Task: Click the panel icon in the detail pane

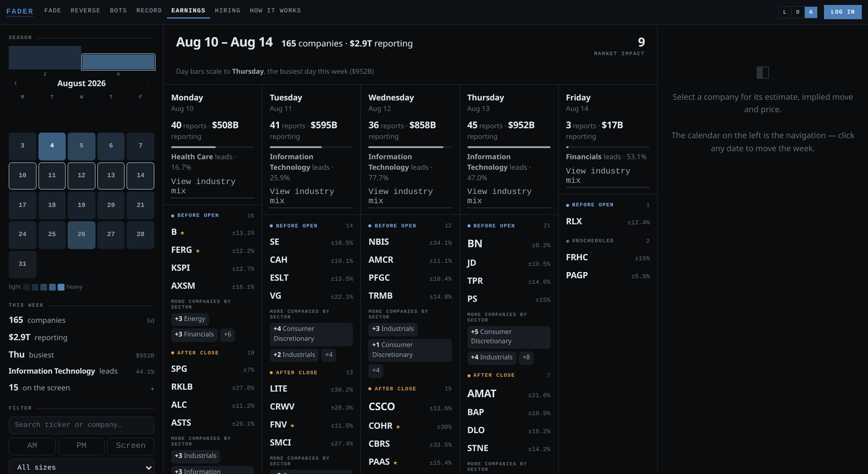Action: coord(763,72)
